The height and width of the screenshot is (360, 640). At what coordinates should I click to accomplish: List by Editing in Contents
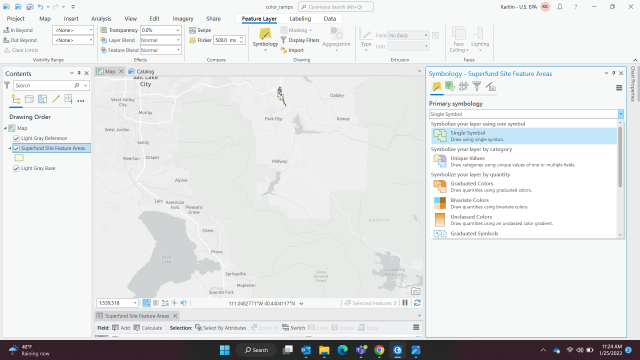click(56, 99)
